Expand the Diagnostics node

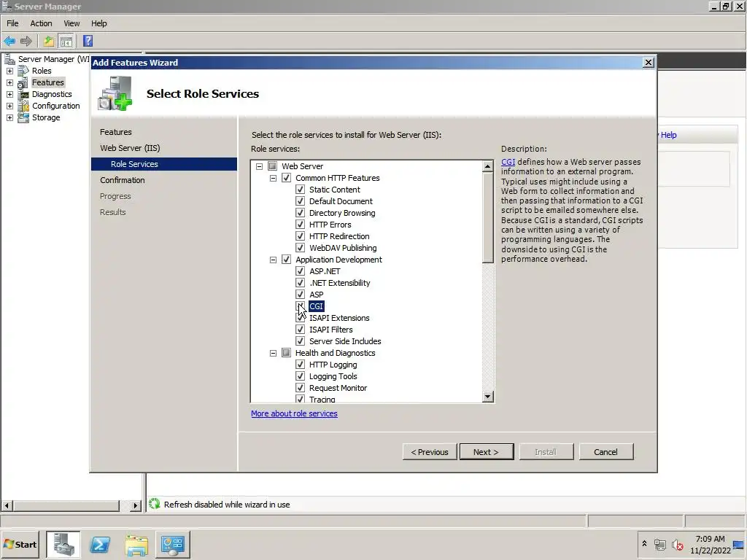pyautogui.click(x=9, y=94)
